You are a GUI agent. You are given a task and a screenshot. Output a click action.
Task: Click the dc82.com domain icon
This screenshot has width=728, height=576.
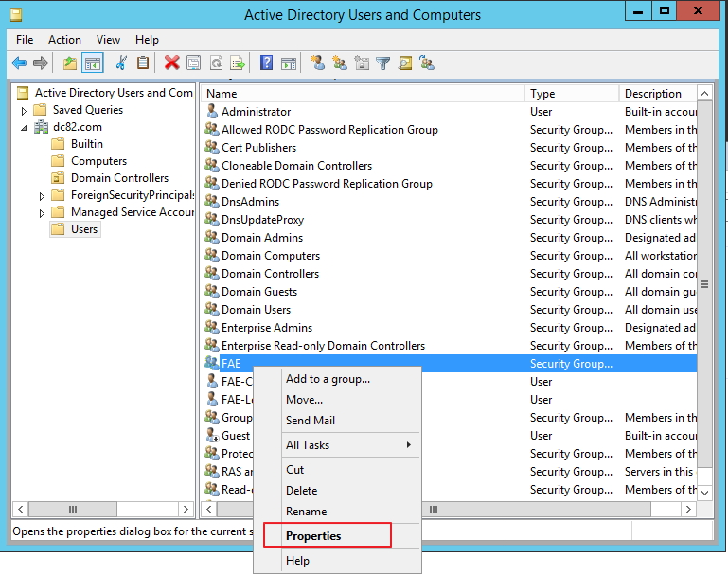pyautogui.click(x=42, y=127)
